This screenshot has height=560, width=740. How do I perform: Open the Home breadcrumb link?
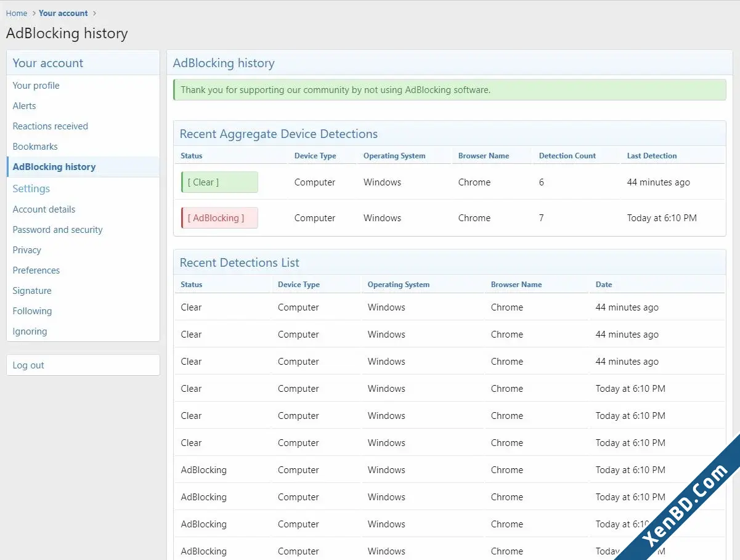tap(17, 13)
